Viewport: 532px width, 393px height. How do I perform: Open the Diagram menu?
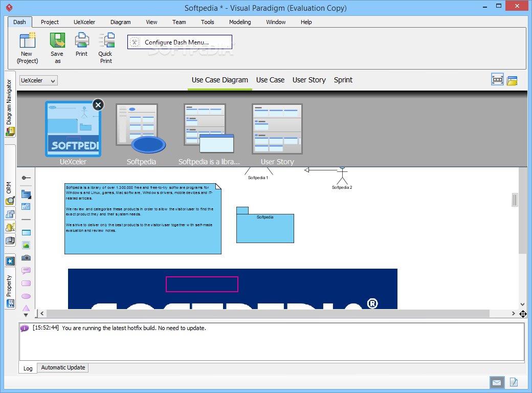120,22
